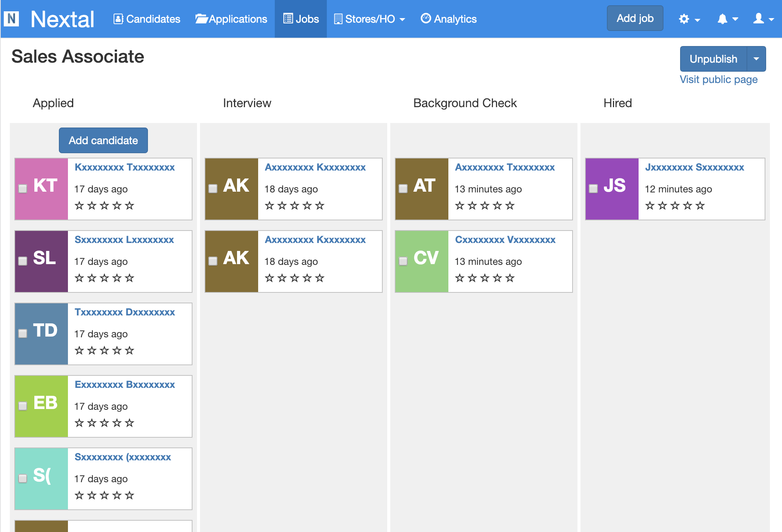Open the Applications nav item
The height and width of the screenshot is (532, 782).
coord(231,19)
